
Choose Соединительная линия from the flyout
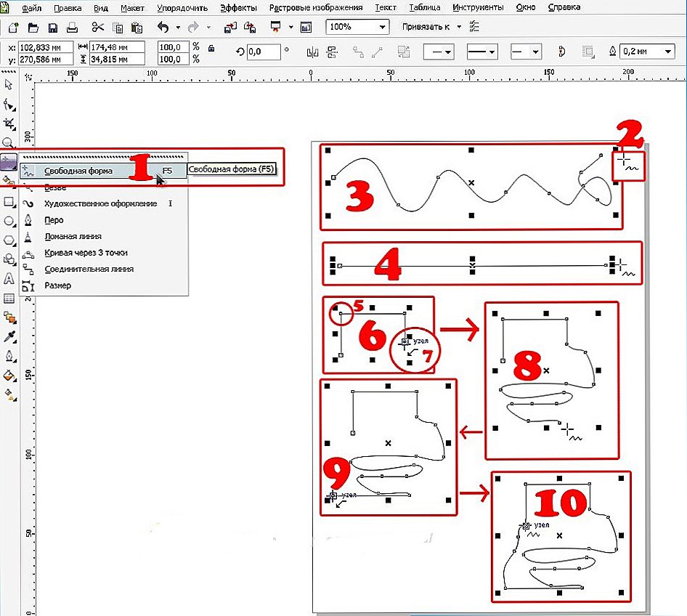pos(103,269)
